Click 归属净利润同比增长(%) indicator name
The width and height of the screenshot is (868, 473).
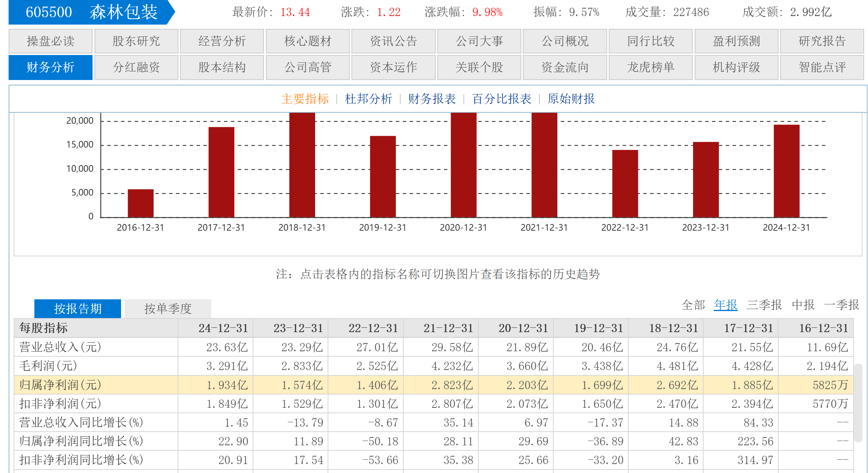[81, 441]
